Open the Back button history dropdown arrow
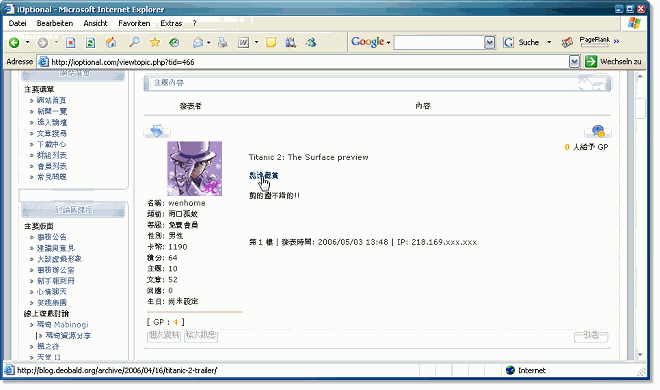Image resolution: width=660 pixels, height=390 pixels. click(x=27, y=42)
